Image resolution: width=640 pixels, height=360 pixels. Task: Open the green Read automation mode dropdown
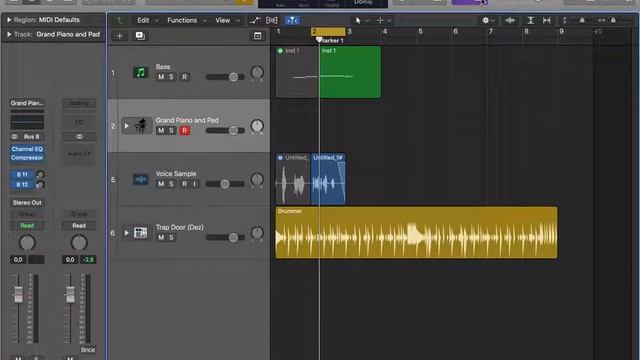(27, 225)
